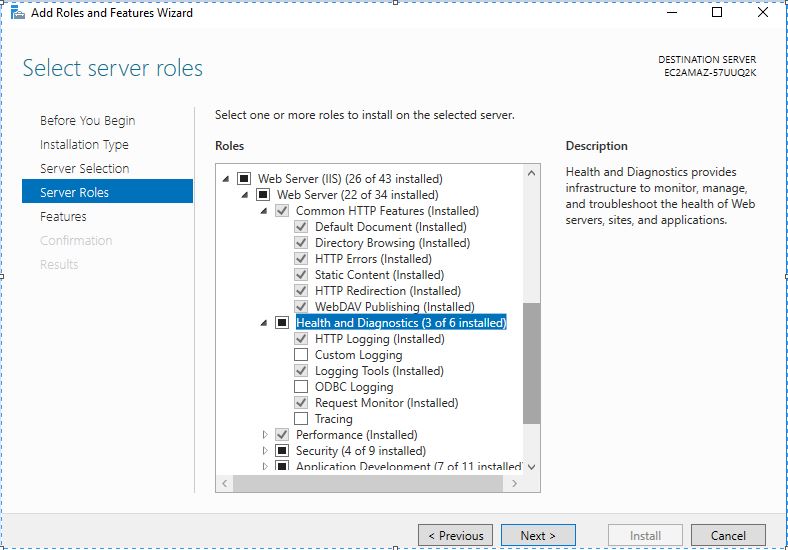Select the Static Content (Installed) label
The image size is (788, 550).
[379, 274]
